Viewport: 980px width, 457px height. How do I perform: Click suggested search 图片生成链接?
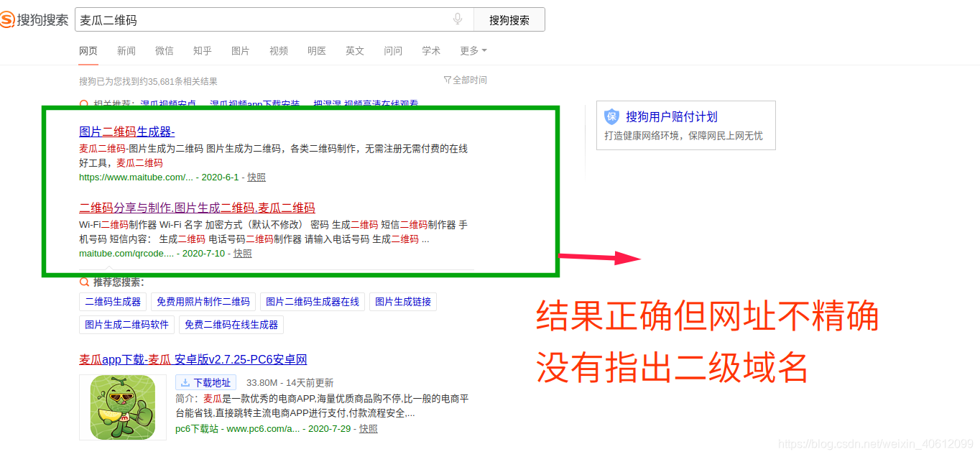tap(403, 302)
